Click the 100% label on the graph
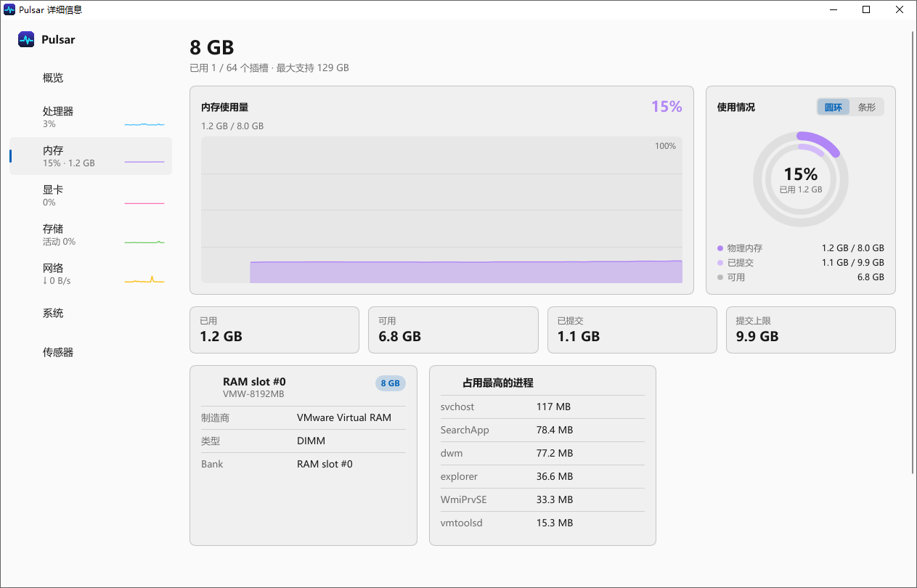This screenshot has height=588, width=917. [x=665, y=146]
